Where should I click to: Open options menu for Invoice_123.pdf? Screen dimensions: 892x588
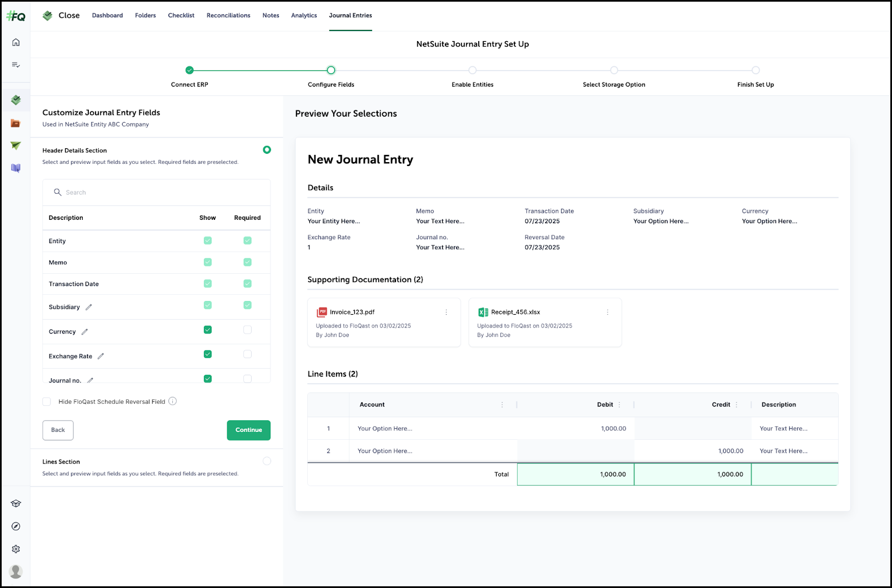[446, 313]
